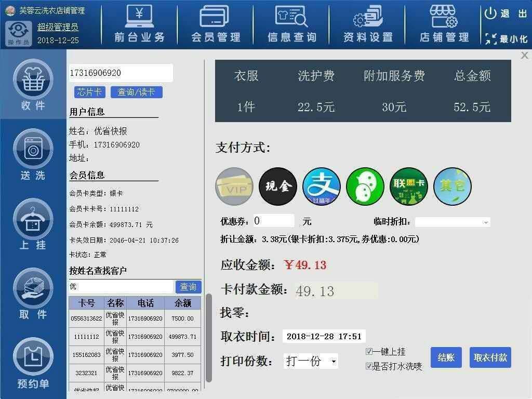532x399 pixels.
Task: Choose WeChat Pay payment icon
Action: 365,187
